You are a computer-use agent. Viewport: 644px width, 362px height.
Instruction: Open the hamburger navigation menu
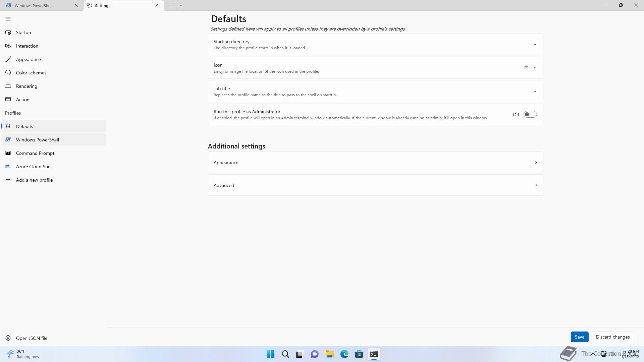pyautogui.click(x=8, y=19)
